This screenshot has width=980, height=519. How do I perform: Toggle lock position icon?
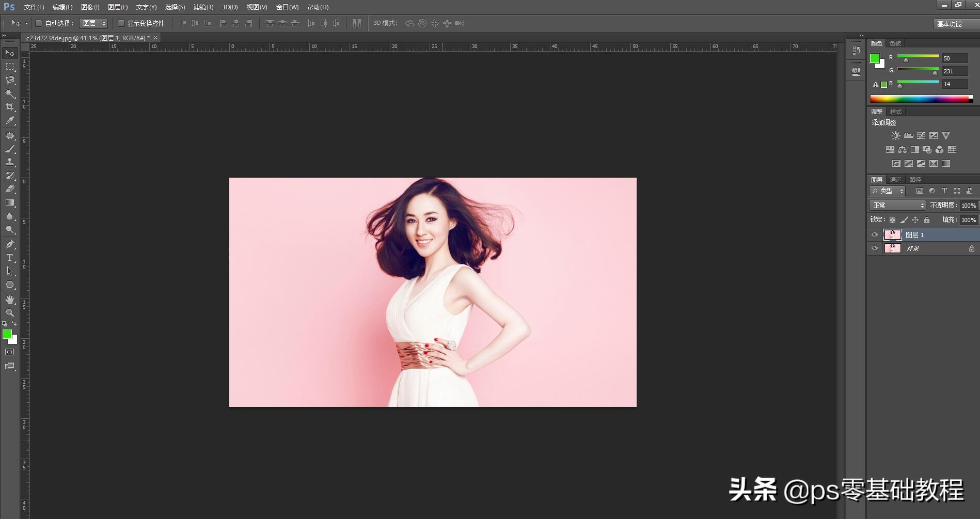tap(915, 220)
